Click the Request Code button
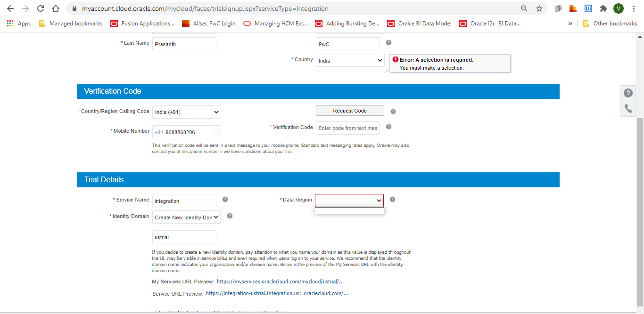Image resolution: width=644 pixels, height=314 pixels. 350,111
